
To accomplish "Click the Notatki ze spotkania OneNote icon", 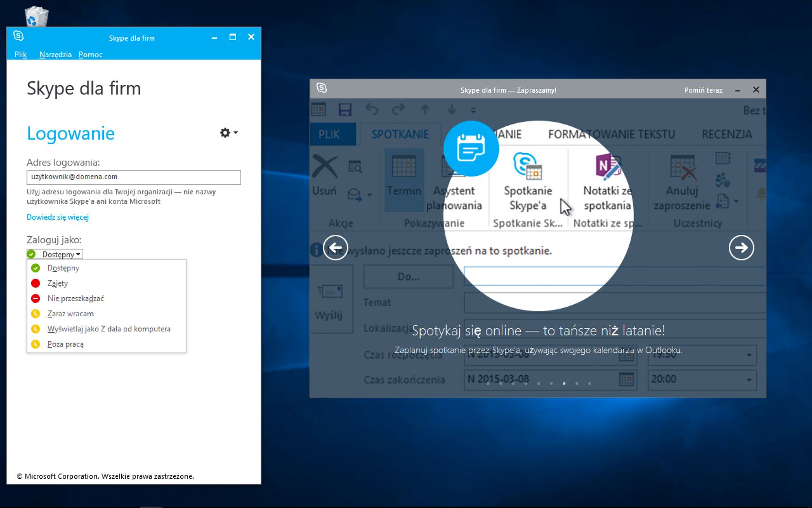I will (x=607, y=166).
